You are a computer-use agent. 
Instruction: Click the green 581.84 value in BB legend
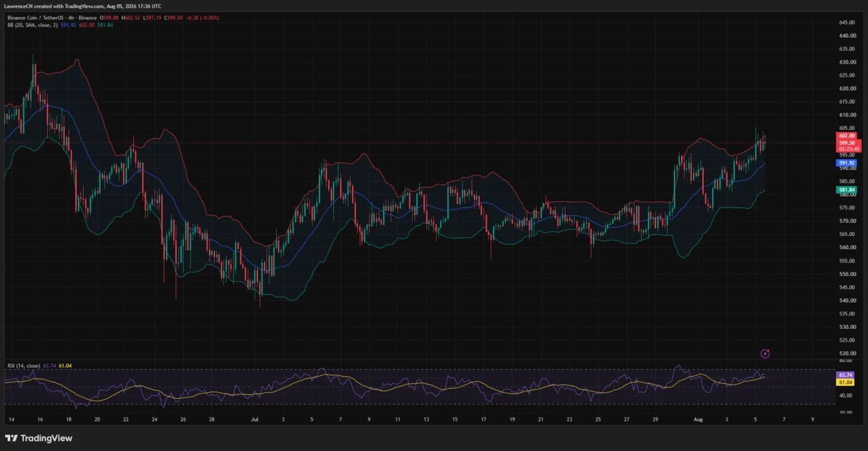click(x=105, y=25)
